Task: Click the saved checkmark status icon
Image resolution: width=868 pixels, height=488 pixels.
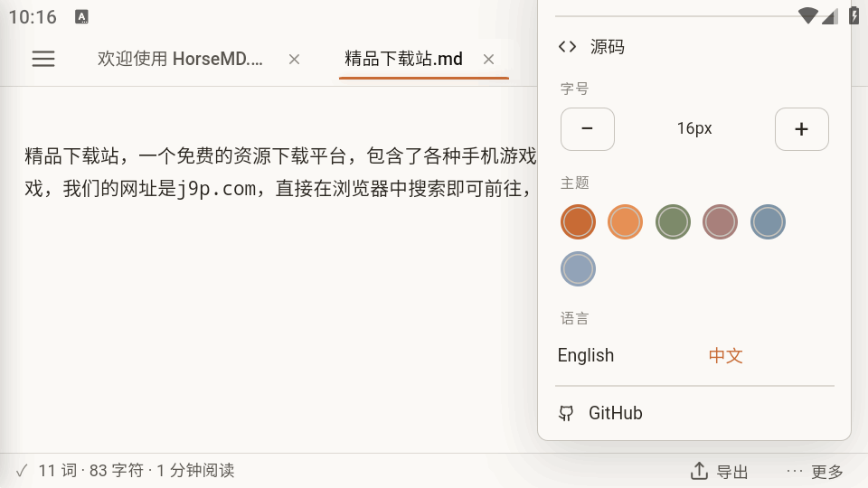Action: [x=22, y=471]
